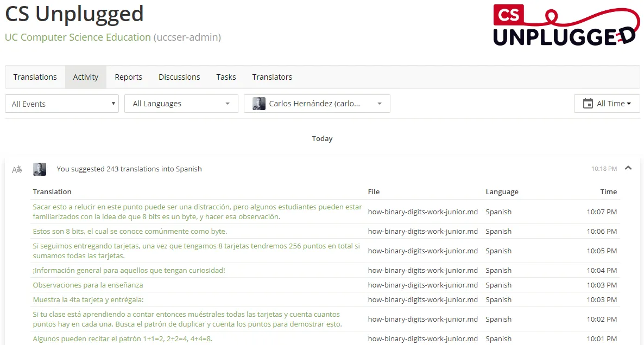
Task: Click the Language column header
Action: point(502,191)
